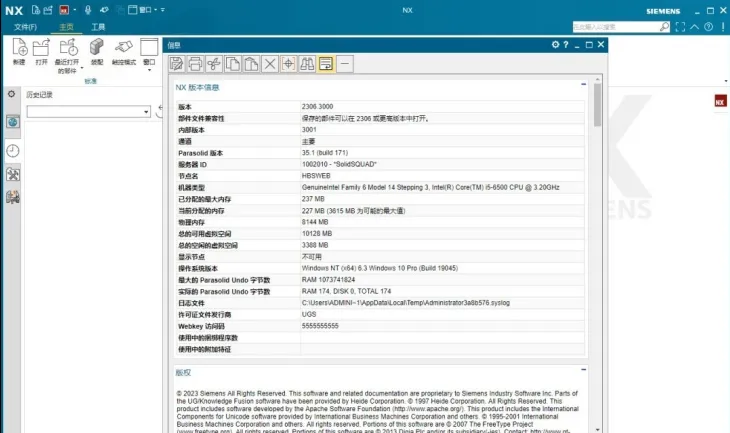Click the Information window vertical scrollbar thumb

(597, 105)
